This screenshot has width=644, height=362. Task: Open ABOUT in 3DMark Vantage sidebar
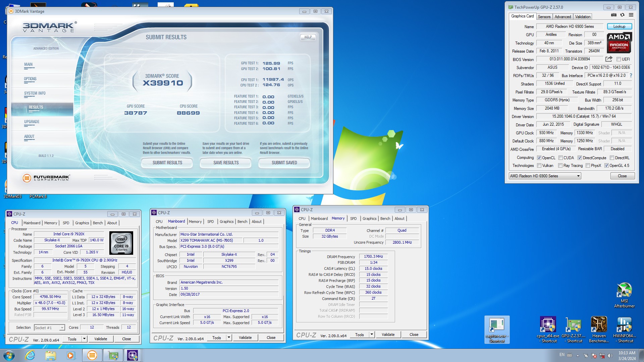(29, 137)
